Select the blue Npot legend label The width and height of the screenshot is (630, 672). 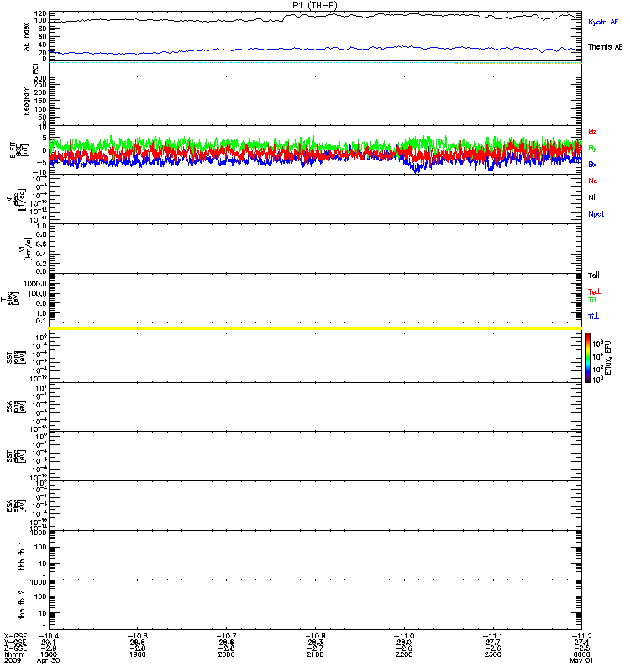(x=596, y=214)
